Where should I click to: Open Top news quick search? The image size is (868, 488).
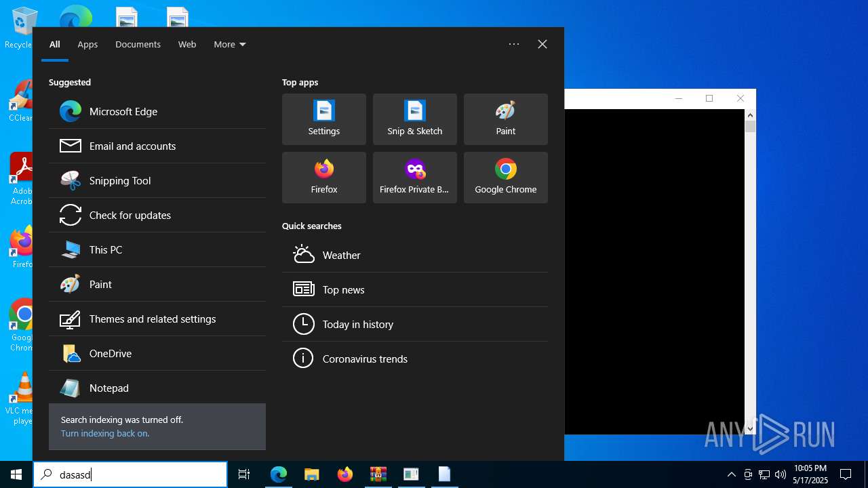click(x=415, y=289)
